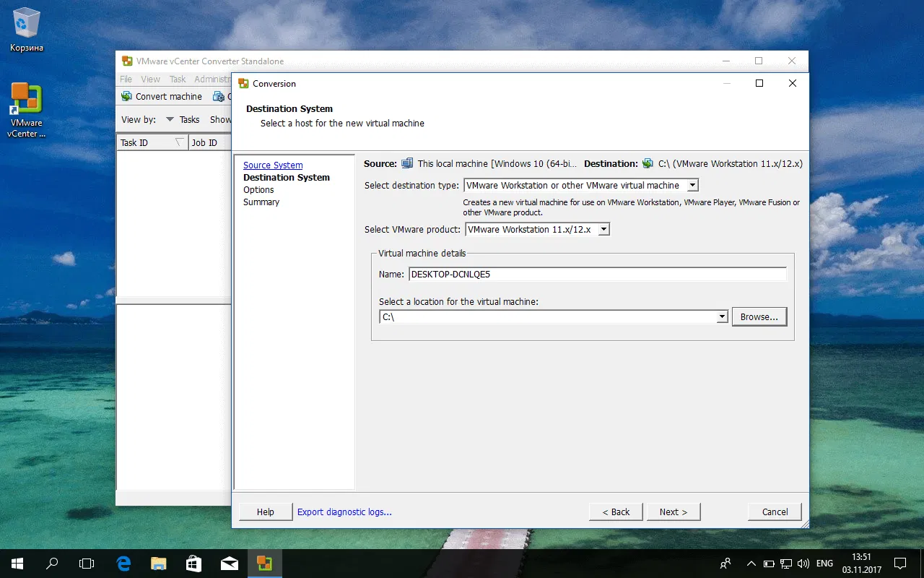Open Export diagnostic logs link
Viewport: 924px width, 578px height.
click(344, 512)
